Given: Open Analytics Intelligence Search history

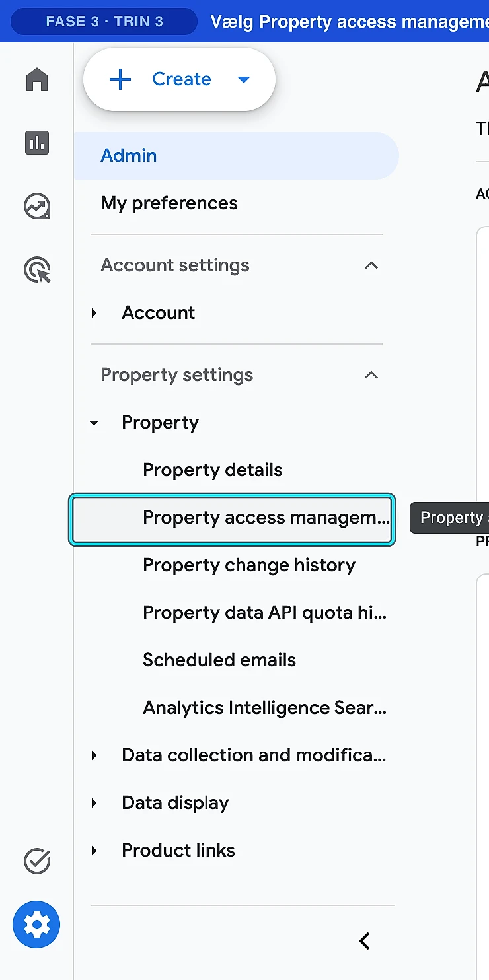Looking at the screenshot, I should point(265,708).
